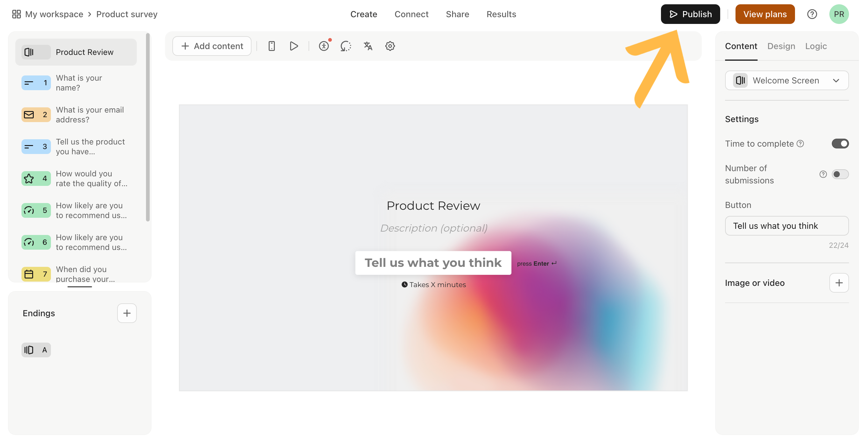868x438 pixels.
Task: Enable Number of submissions switch
Action: pyautogui.click(x=840, y=174)
